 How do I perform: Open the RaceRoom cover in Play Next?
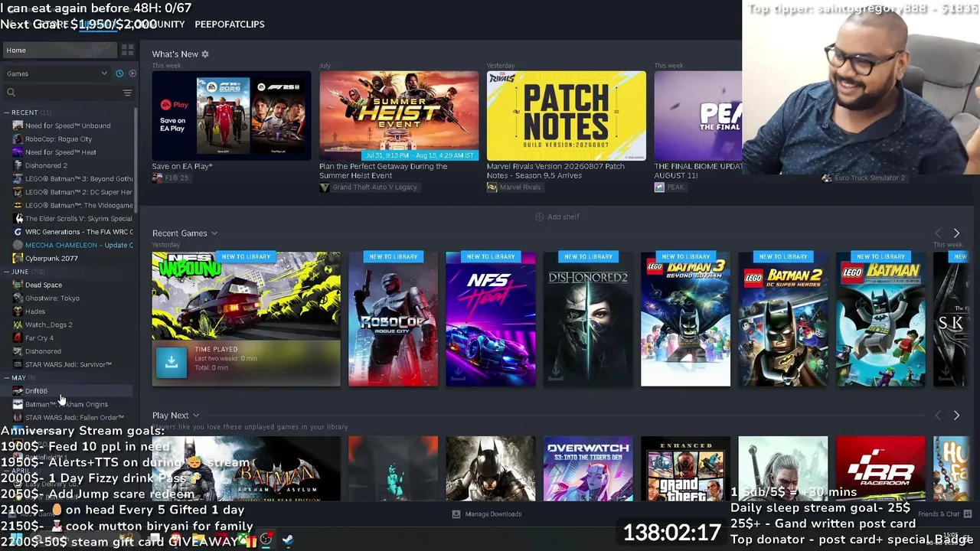tap(880, 468)
